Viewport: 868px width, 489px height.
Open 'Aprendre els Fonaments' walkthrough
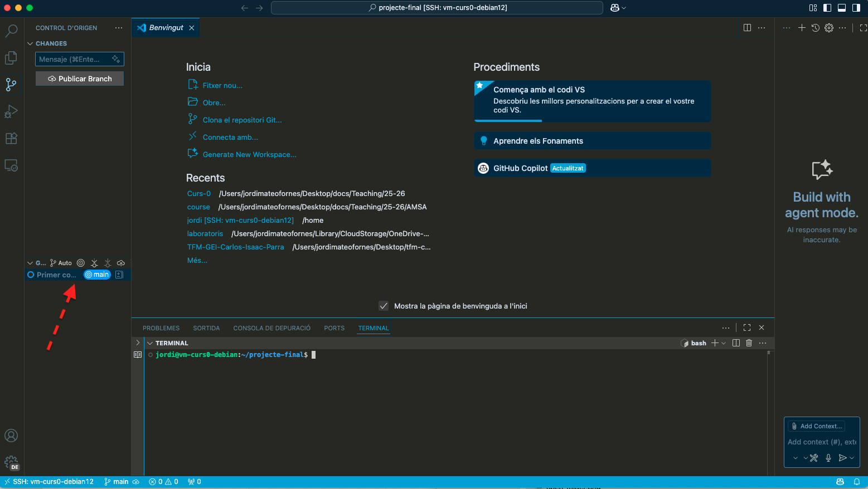pyautogui.click(x=593, y=141)
